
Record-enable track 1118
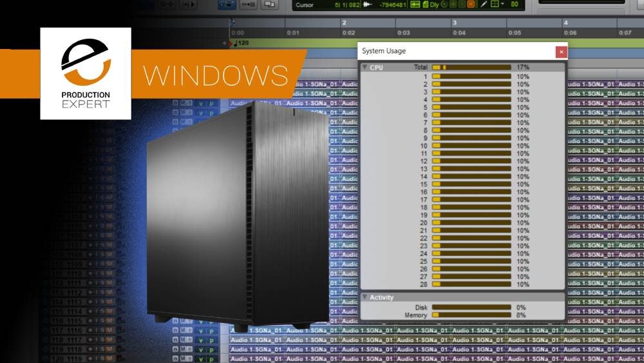(x=90, y=349)
